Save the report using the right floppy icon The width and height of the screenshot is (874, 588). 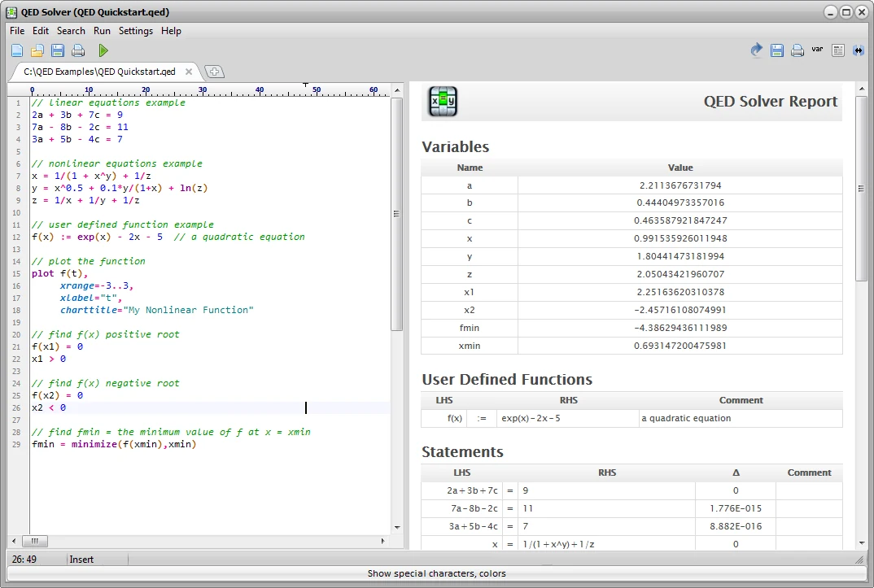click(777, 50)
